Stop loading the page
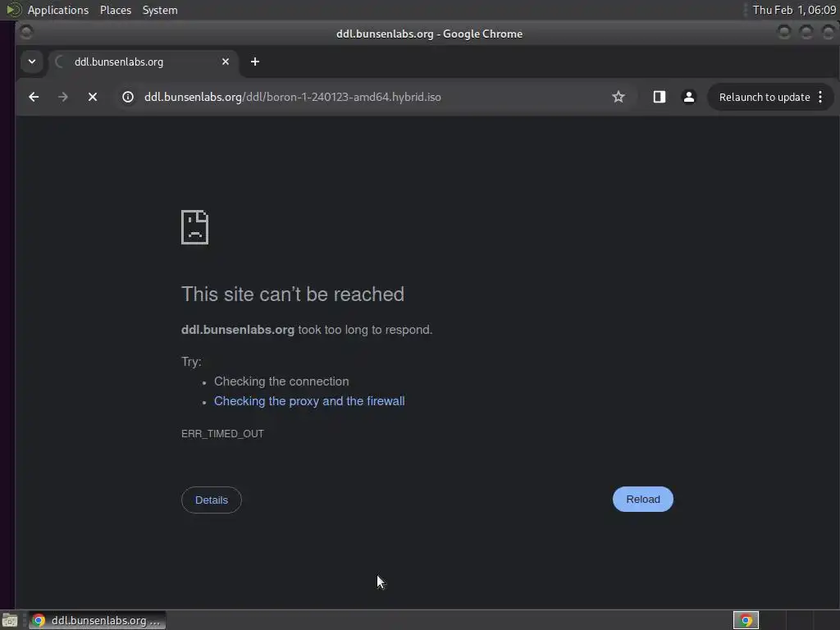Image resolution: width=840 pixels, height=630 pixels. coord(93,97)
